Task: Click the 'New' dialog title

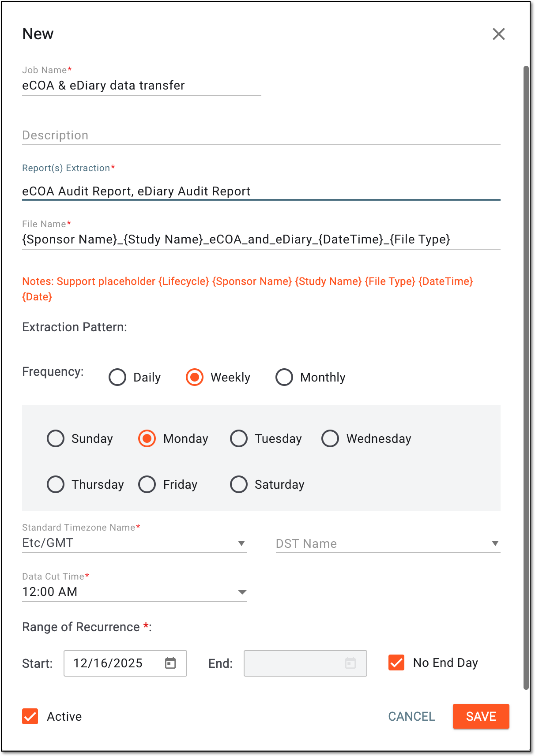Action: point(38,34)
